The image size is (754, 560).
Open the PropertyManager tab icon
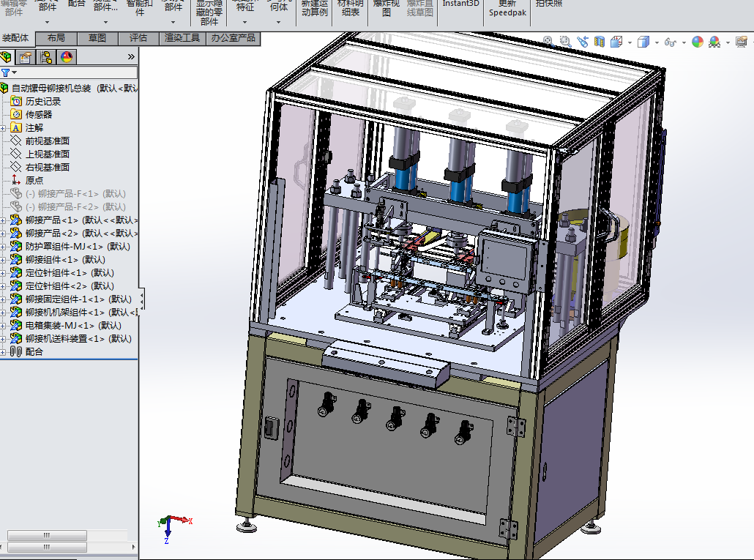tap(26, 57)
